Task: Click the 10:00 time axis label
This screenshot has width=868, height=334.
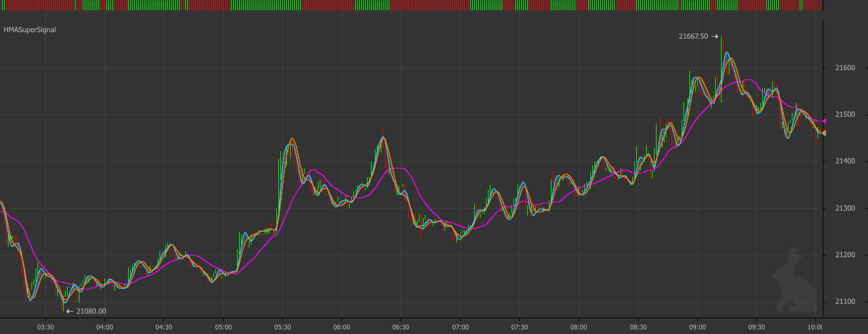Action: pos(815,327)
